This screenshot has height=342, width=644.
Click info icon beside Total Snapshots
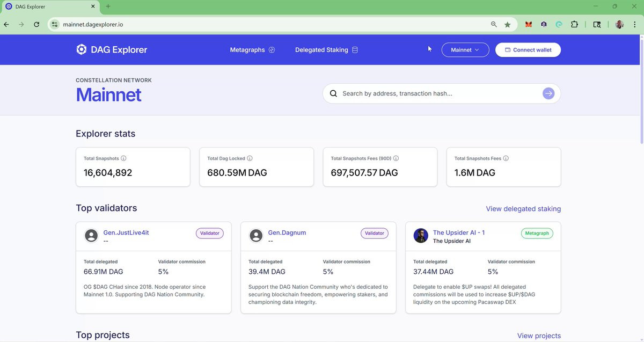pos(123,158)
